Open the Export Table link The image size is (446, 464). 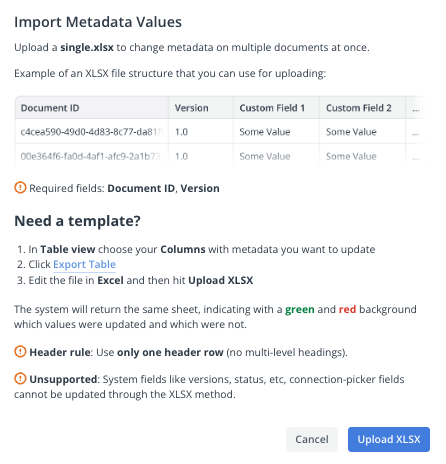(84, 264)
